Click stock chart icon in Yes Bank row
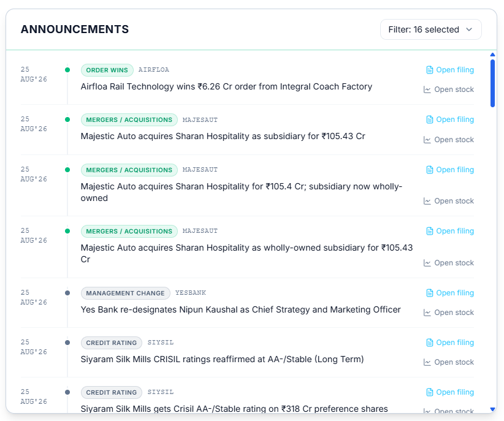 pyautogui.click(x=427, y=313)
